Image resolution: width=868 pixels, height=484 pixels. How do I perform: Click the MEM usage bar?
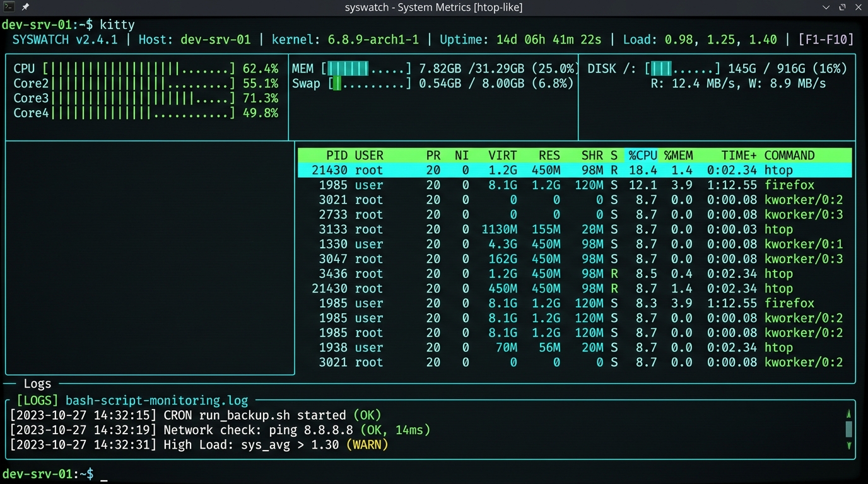click(x=366, y=69)
